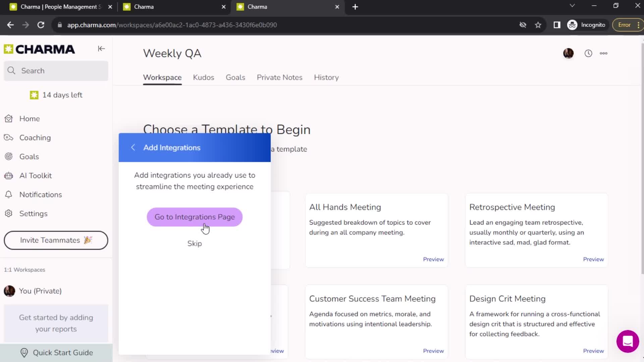Switch to the Kudos tab
This screenshot has height=362, width=644.
[204, 77]
